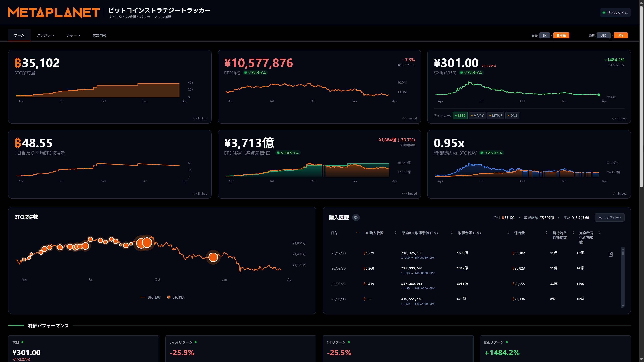Click the ₿30,823 holdings cell

point(519,268)
